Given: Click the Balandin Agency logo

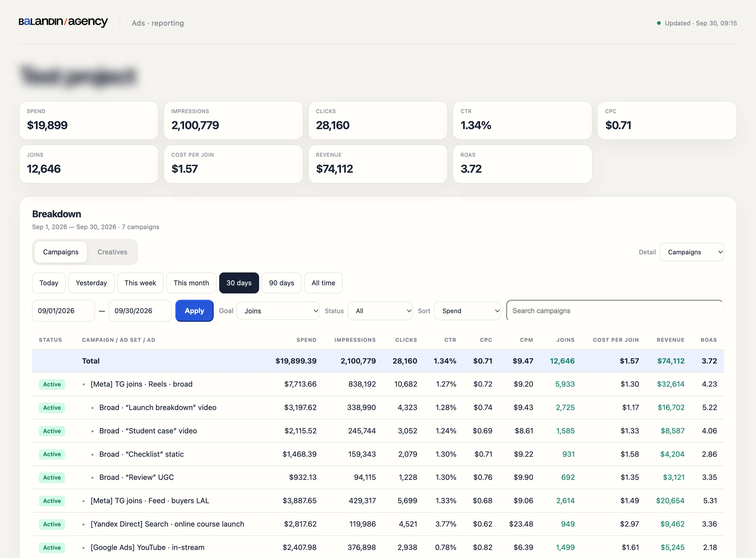Looking at the screenshot, I should click(x=63, y=22).
